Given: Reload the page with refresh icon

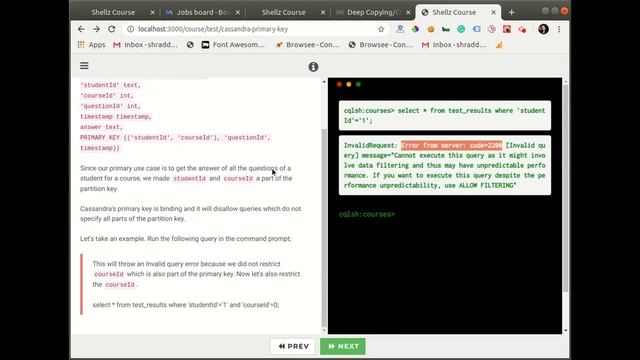Looking at the screenshot, I should [111, 29].
